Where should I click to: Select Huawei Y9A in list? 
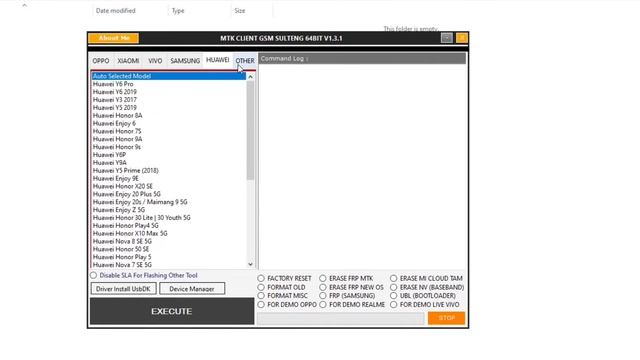click(169, 162)
